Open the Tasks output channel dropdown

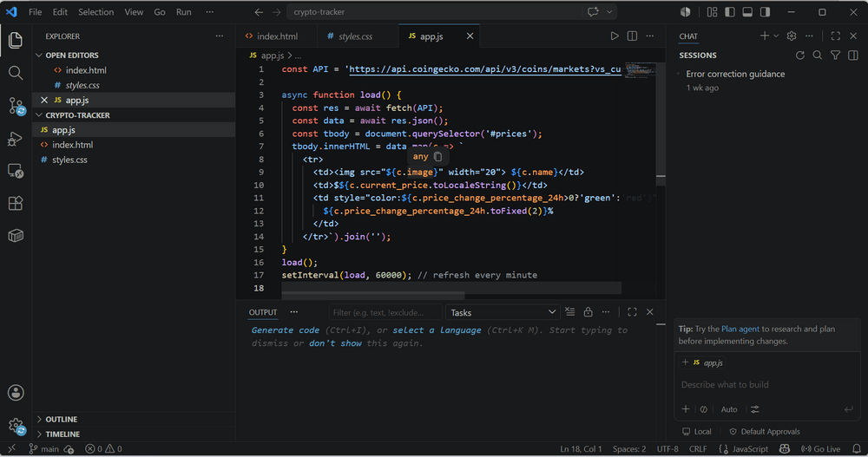click(502, 312)
